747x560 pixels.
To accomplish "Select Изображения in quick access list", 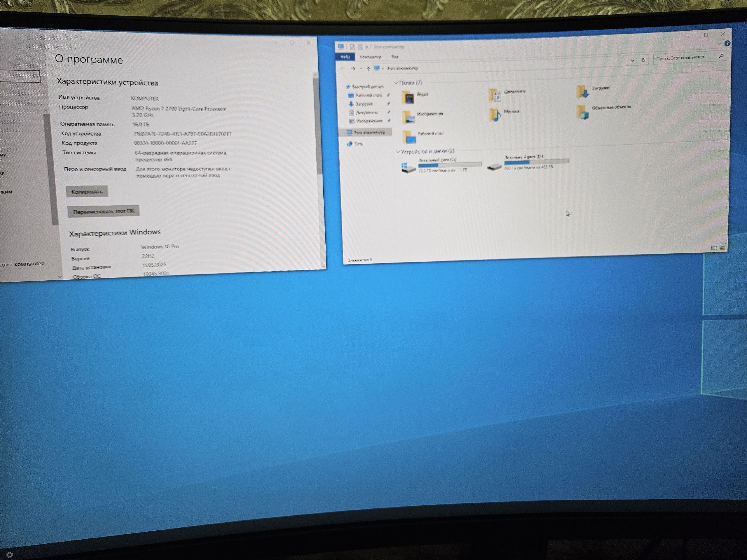I will coord(366,121).
